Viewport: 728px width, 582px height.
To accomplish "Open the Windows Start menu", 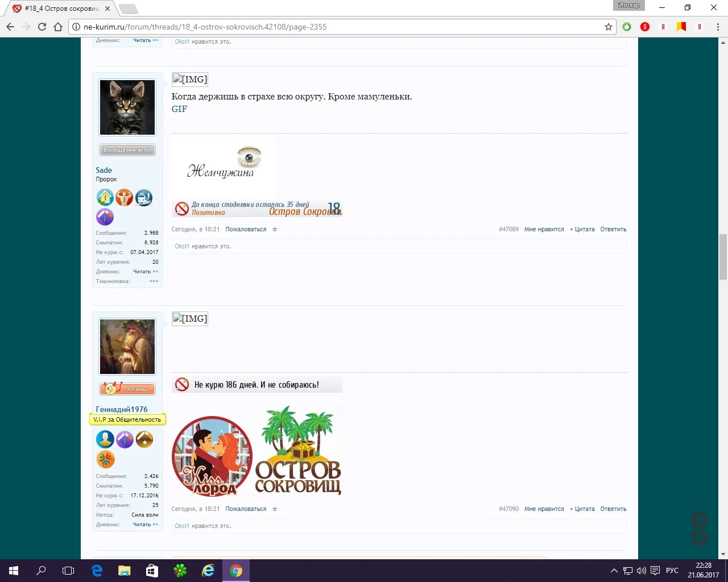I will (14, 571).
